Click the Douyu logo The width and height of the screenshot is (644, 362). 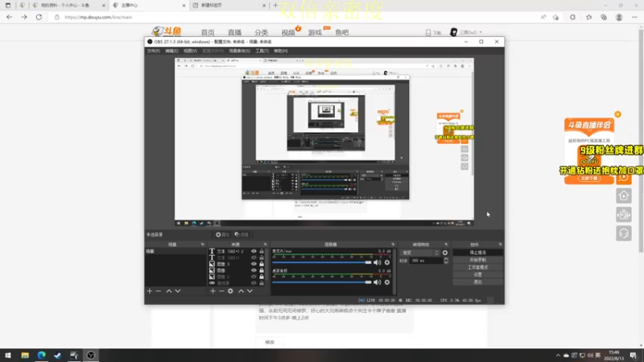tap(167, 31)
